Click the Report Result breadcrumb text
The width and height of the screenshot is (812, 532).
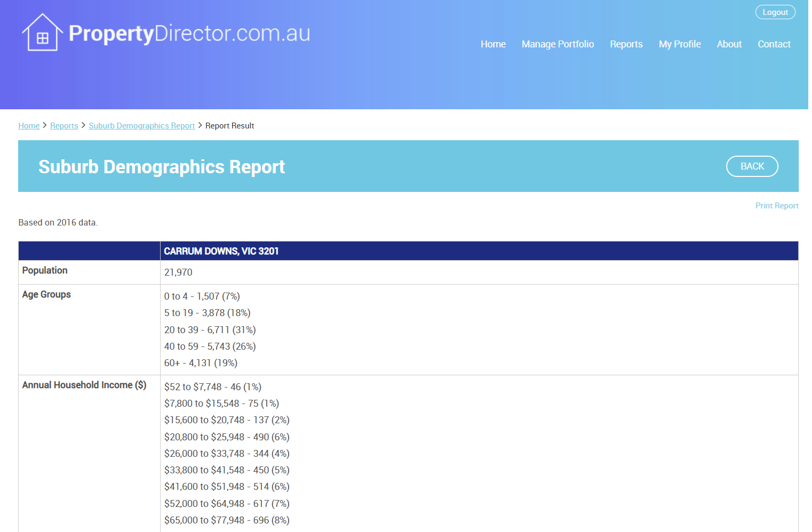pyautogui.click(x=229, y=126)
